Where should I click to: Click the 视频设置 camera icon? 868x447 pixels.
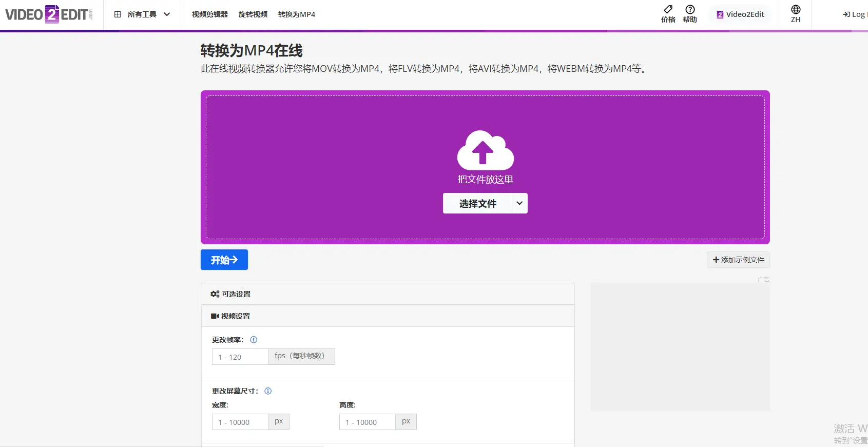[x=215, y=316]
